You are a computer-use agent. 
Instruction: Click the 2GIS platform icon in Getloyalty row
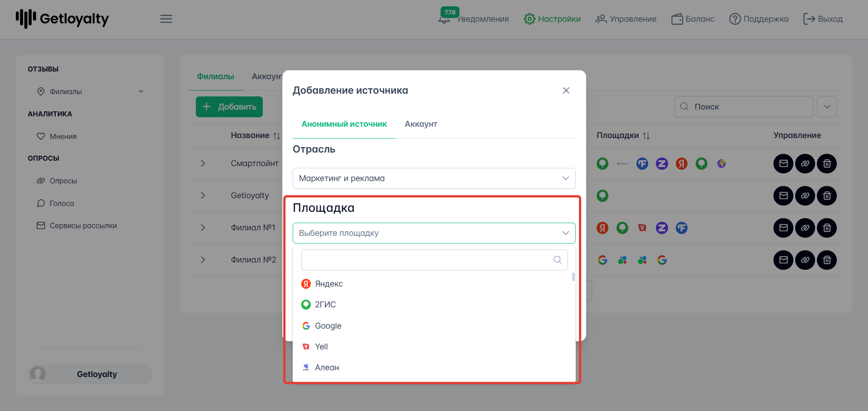pyautogui.click(x=602, y=196)
